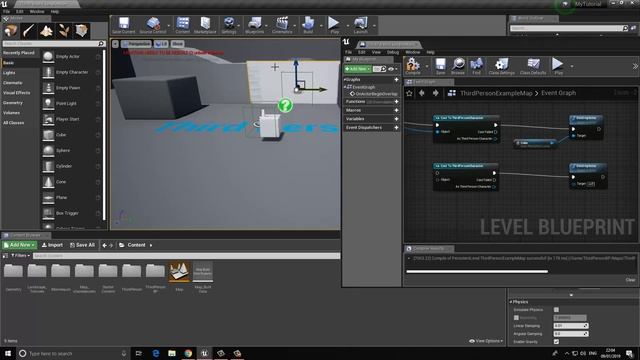Open the Marketplace toolbar button

click(x=205, y=25)
